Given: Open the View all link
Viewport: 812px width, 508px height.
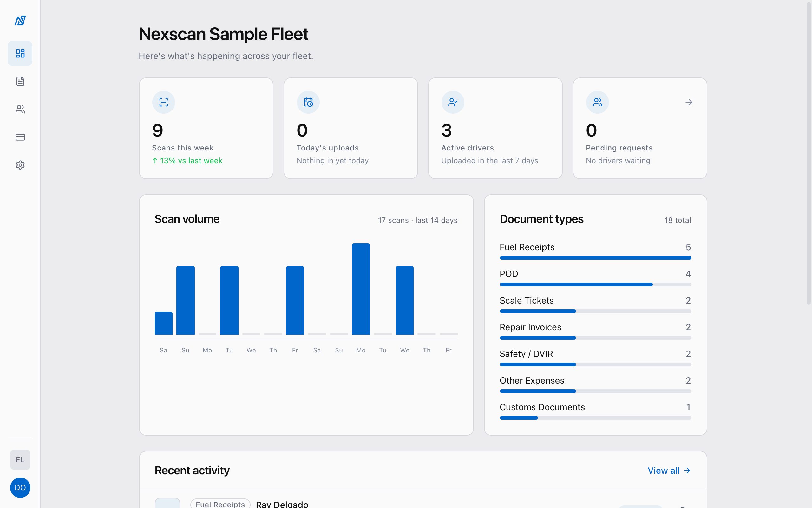Looking at the screenshot, I should pos(669,470).
